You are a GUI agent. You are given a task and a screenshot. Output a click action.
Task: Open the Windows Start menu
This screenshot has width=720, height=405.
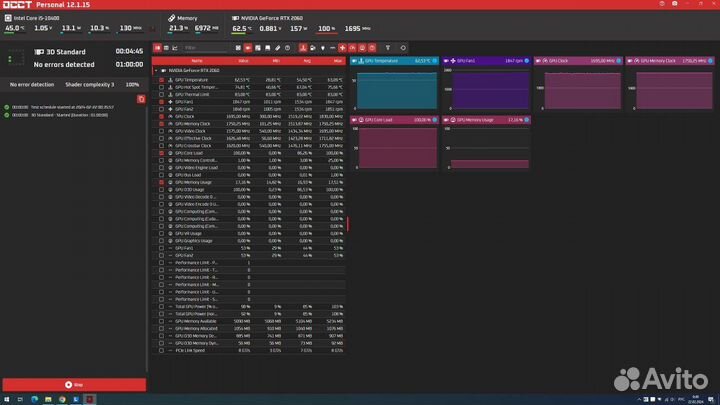coord(7,398)
